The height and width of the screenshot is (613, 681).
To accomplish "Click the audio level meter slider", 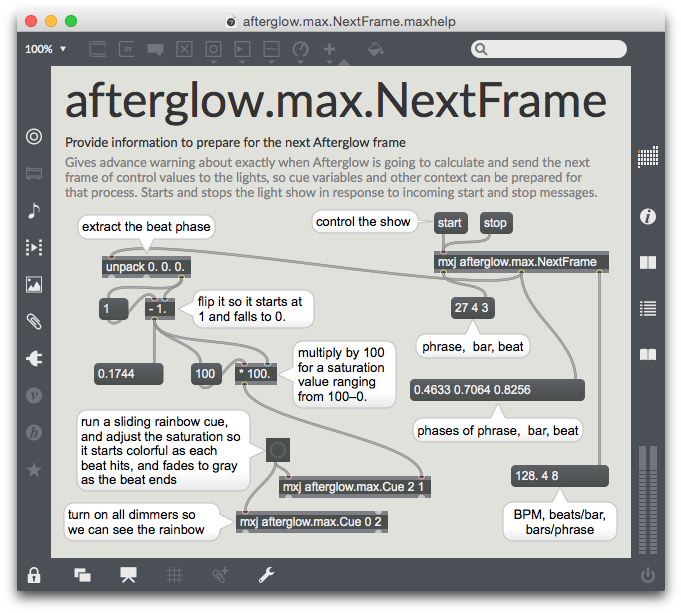I will (x=648, y=500).
